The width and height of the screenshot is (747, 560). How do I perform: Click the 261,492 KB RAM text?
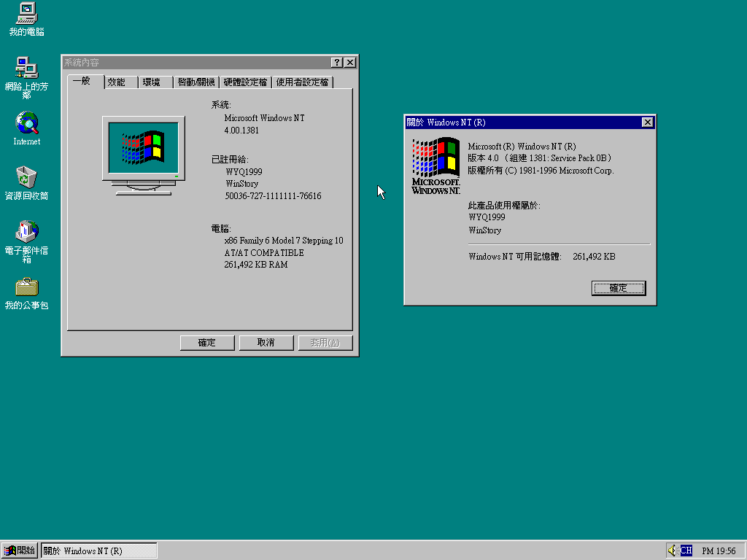tap(256, 265)
